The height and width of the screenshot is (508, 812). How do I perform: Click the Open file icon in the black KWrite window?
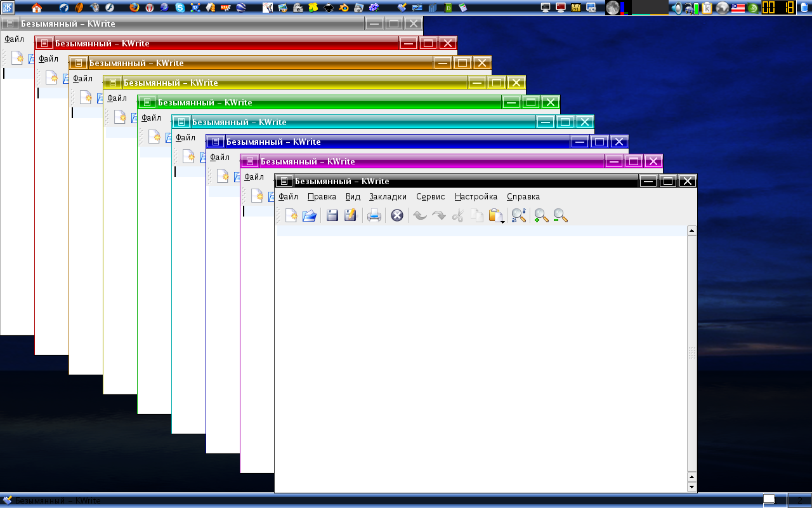[310, 216]
